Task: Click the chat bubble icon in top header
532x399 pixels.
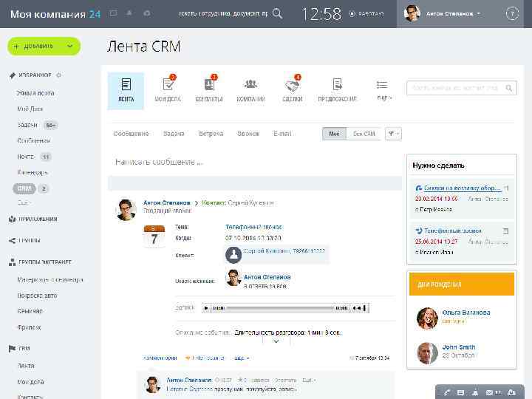Action: coord(113,13)
